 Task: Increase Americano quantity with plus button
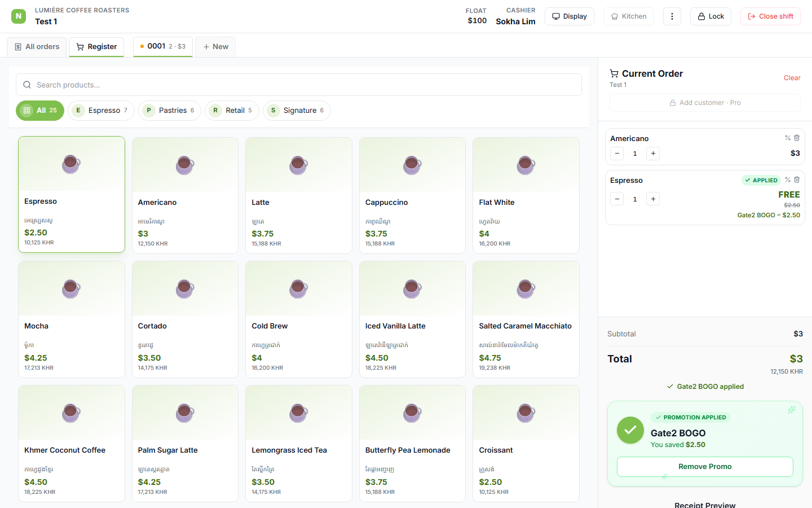point(653,154)
